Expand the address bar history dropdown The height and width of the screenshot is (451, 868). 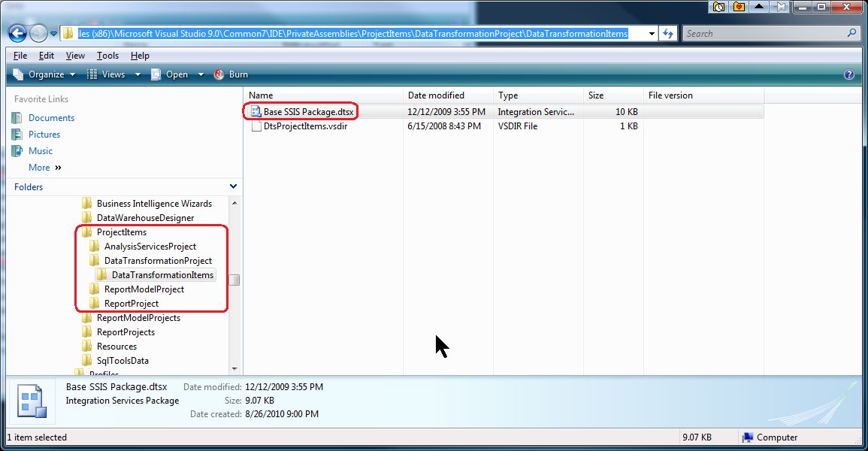click(x=652, y=34)
